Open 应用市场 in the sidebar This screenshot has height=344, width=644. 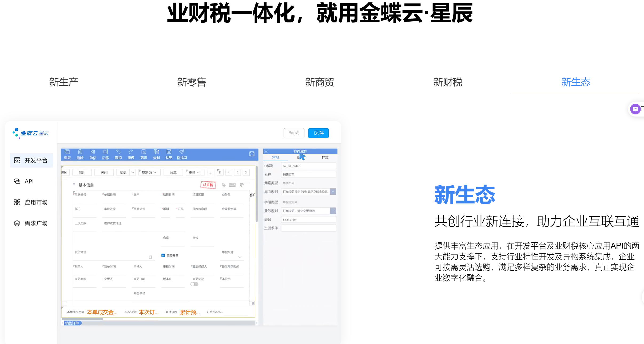click(x=31, y=202)
